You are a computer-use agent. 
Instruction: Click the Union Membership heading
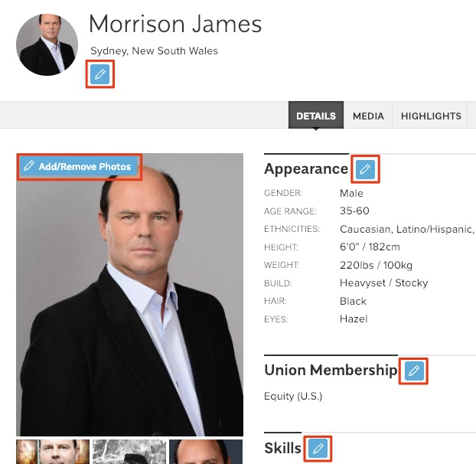331,370
